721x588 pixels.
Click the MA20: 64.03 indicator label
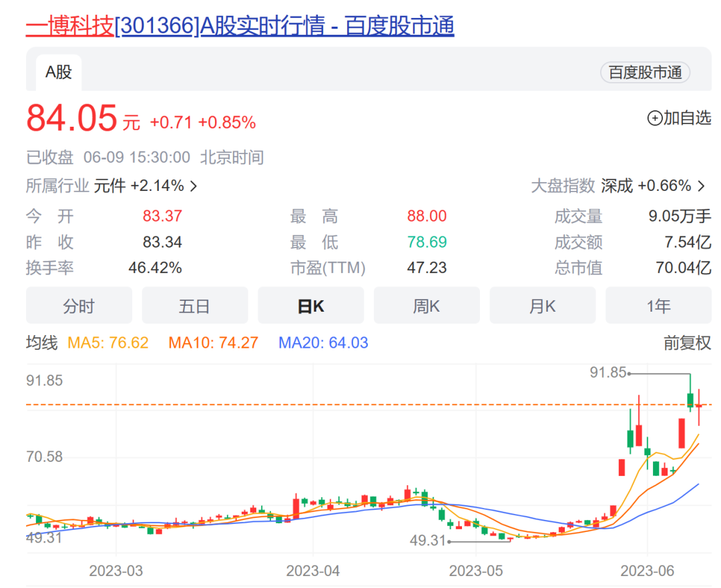(x=323, y=343)
